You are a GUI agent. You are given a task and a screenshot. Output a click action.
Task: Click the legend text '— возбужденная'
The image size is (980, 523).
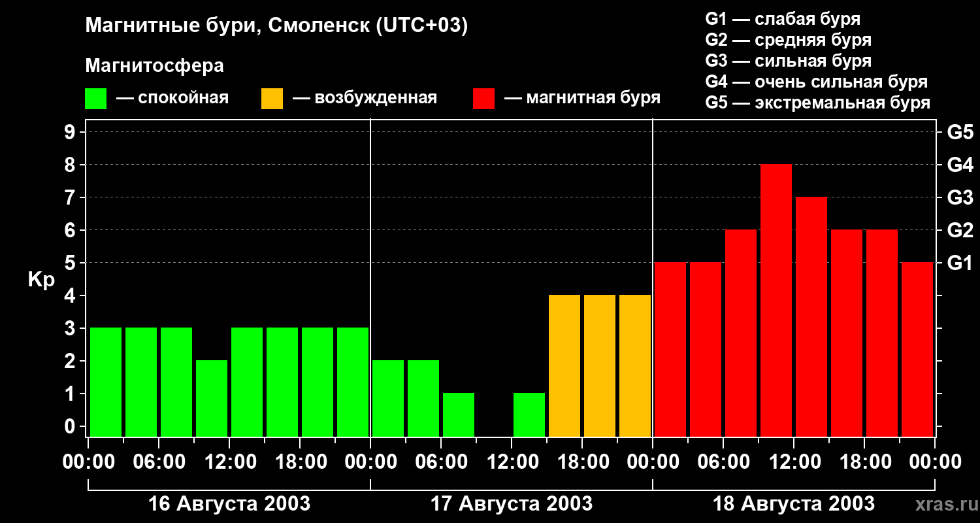coord(365,99)
